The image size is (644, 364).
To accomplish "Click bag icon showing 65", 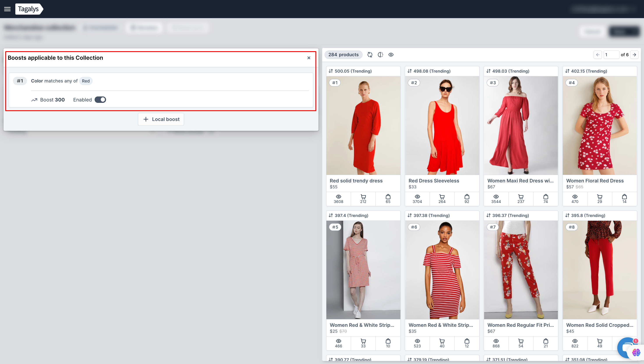I will [x=388, y=197].
